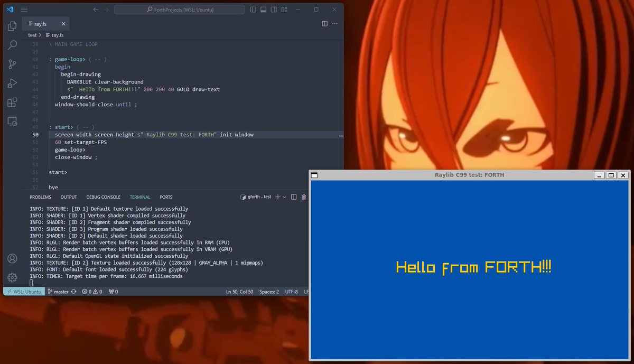The width and height of the screenshot is (634, 364).
Task: Go back with the navigation arrow
Action: [95, 10]
